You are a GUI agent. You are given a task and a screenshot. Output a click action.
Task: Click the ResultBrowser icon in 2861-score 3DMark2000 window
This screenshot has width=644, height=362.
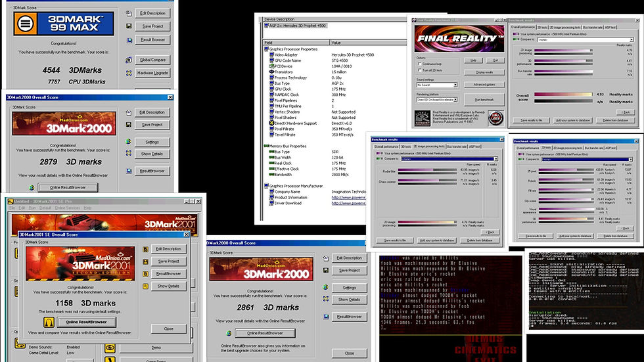pos(326,317)
